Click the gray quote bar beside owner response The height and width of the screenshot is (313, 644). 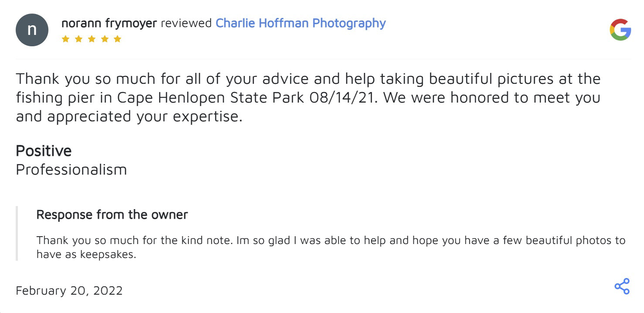click(x=17, y=233)
